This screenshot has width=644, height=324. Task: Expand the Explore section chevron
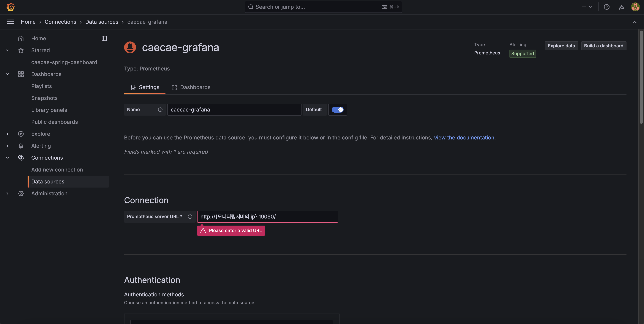tap(7, 134)
